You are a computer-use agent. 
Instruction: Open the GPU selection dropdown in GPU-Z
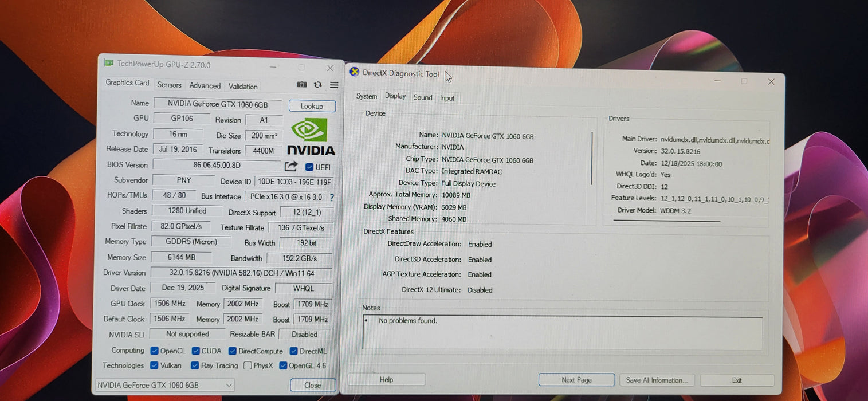pyautogui.click(x=164, y=385)
